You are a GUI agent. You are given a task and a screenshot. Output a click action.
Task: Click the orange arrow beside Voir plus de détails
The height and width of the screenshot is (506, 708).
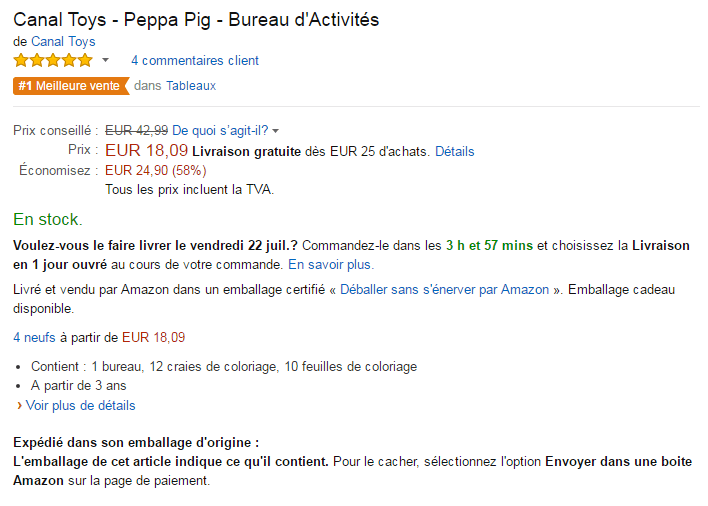19,406
